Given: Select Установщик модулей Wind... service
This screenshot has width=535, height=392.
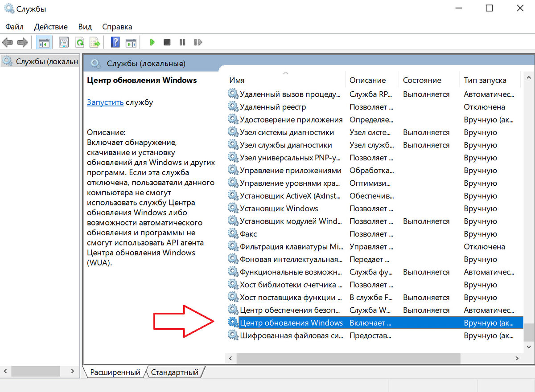Looking at the screenshot, I should tap(291, 221).
